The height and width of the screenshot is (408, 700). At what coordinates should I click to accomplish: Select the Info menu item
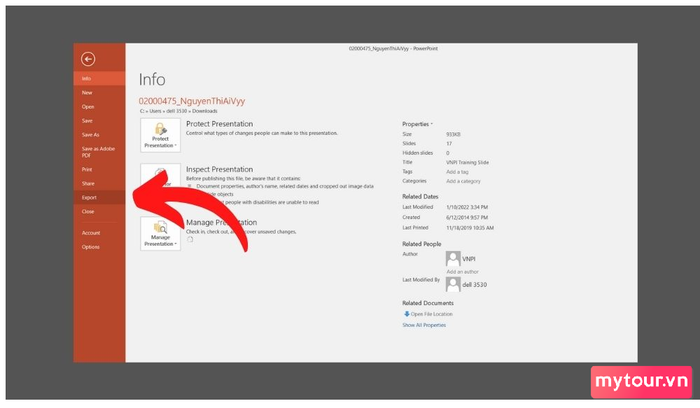(x=99, y=78)
